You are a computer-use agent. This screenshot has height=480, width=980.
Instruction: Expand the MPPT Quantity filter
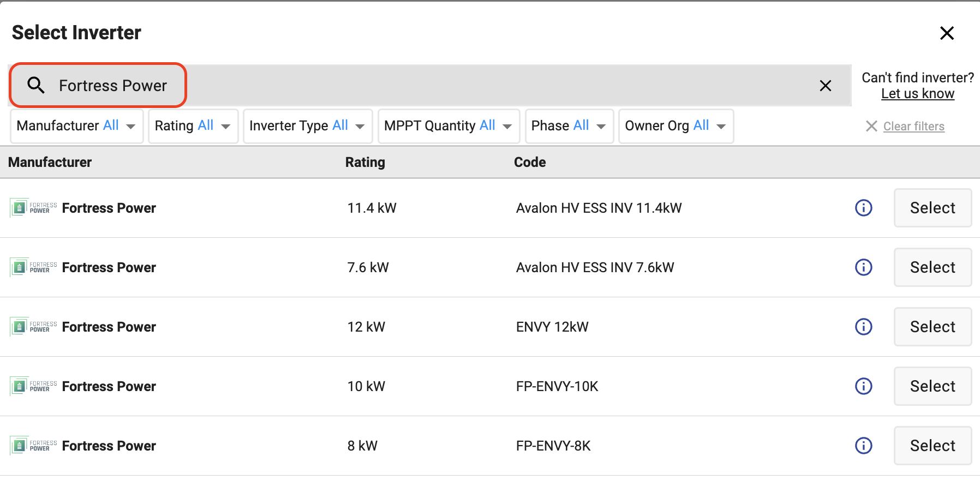point(449,126)
